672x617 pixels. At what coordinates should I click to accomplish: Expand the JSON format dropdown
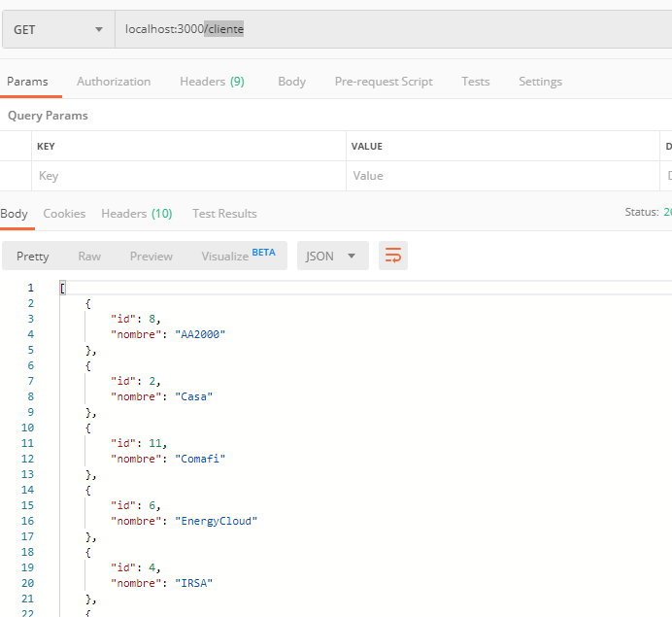coord(332,256)
